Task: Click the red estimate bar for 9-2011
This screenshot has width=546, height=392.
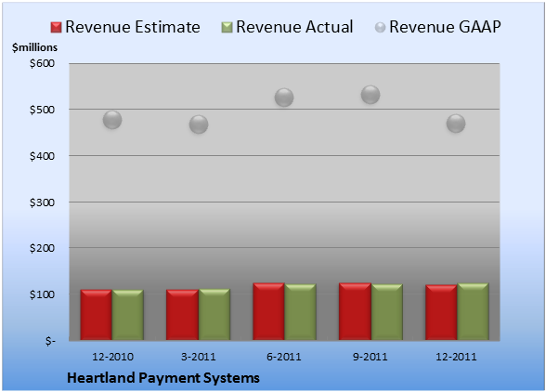Action: click(x=355, y=311)
